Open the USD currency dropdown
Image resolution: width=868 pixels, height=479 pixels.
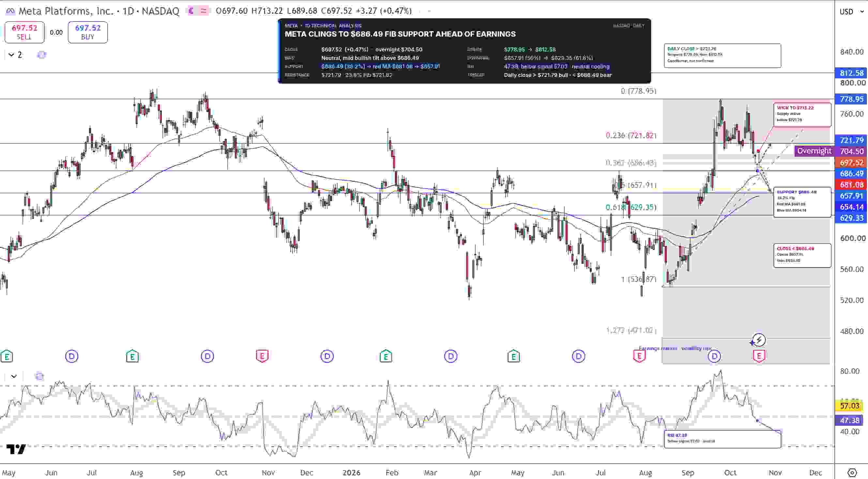851,12
